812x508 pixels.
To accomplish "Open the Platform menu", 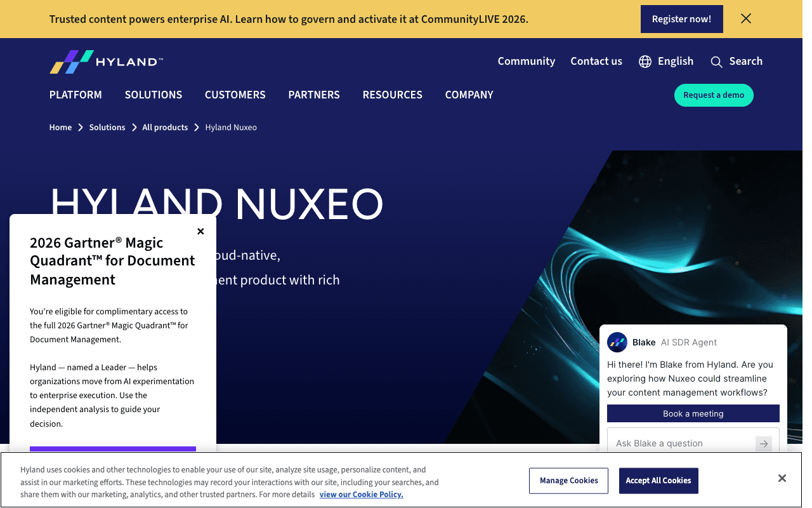I will (x=75, y=95).
